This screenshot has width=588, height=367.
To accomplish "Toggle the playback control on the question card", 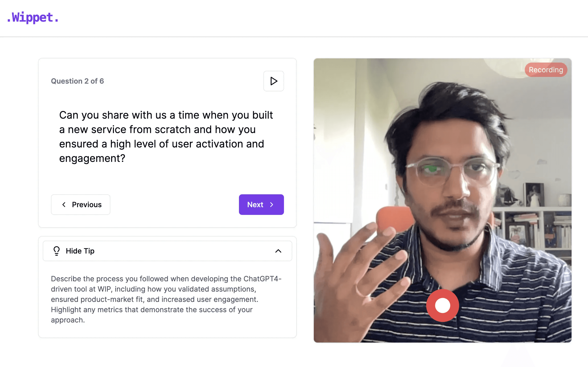I will point(273,81).
